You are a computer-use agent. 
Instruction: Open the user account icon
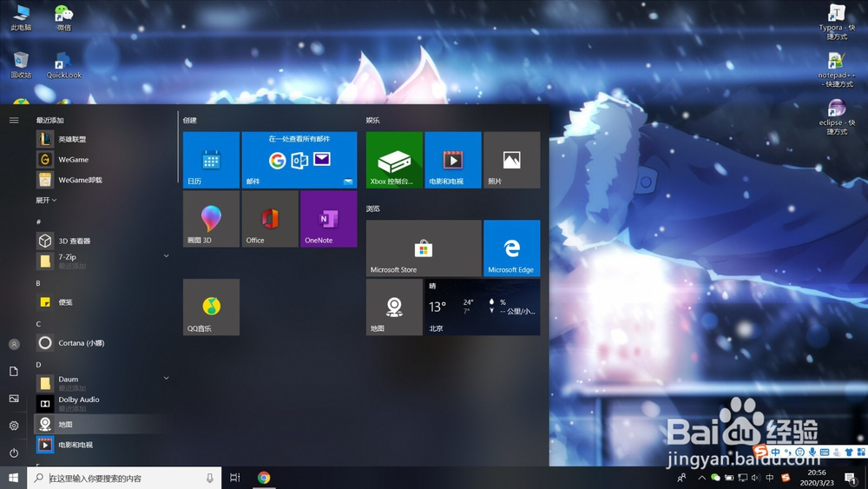[14, 344]
